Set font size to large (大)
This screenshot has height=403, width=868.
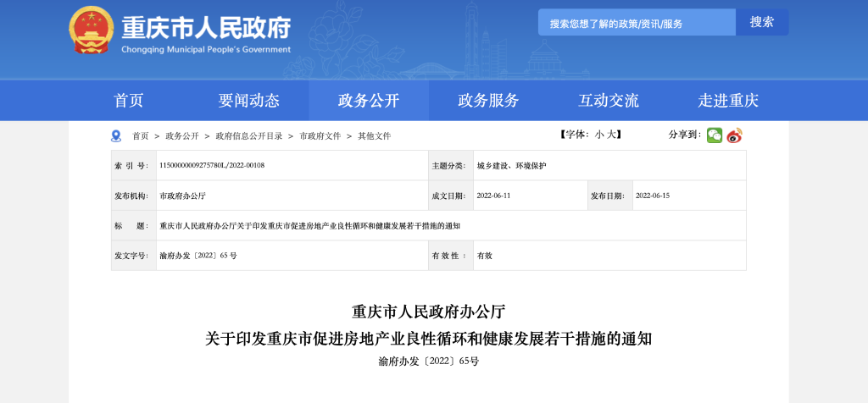pyautogui.click(x=613, y=135)
